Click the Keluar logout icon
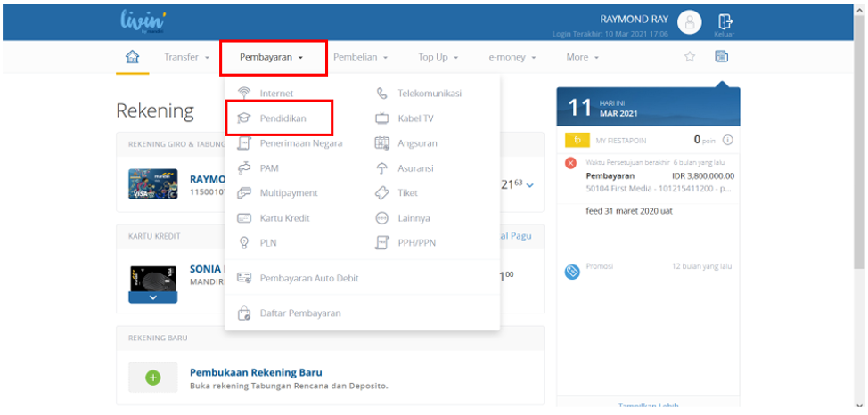868x415 pixels. [725, 25]
